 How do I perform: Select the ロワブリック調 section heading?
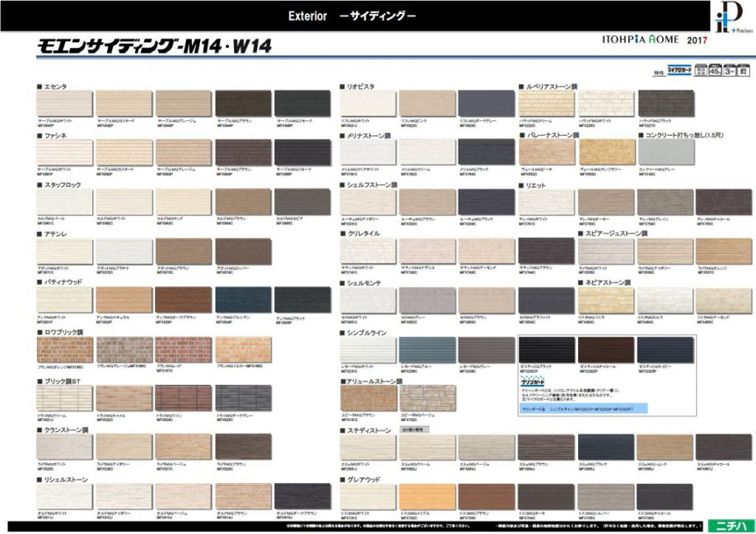pos(60,332)
